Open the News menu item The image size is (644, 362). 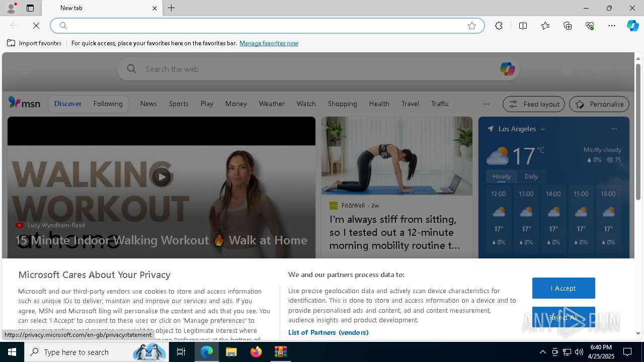(x=148, y=104)
